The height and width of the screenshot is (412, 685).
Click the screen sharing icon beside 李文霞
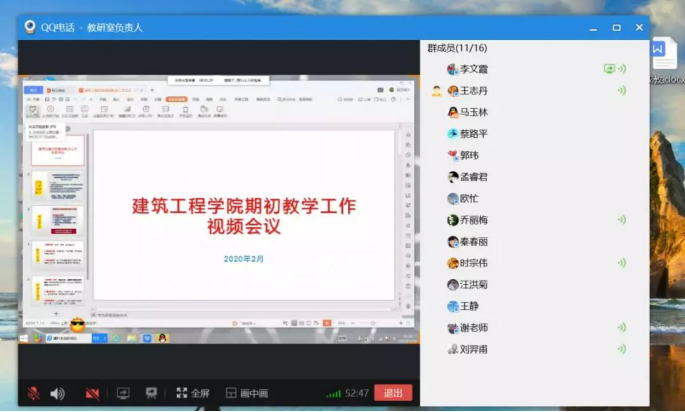coord(608,69)
